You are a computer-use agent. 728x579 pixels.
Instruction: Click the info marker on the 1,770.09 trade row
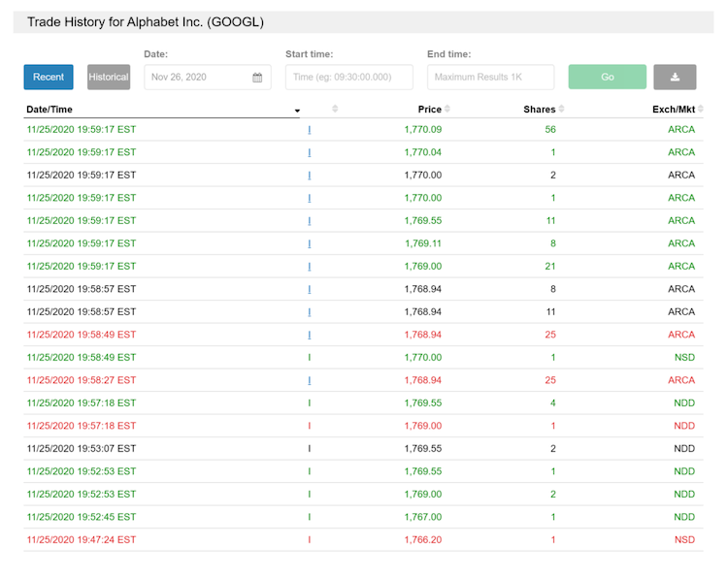point(310,129)
